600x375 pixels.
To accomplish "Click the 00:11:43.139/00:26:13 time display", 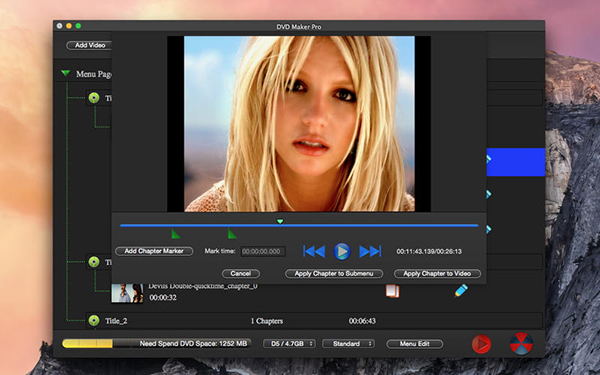I will (429, 251).
